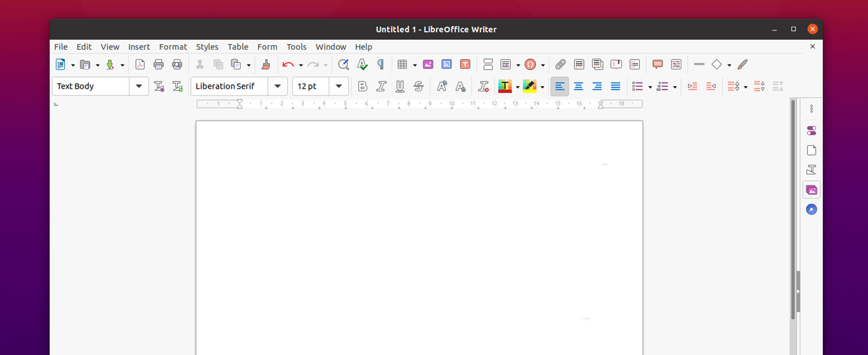Open the Basic Shapes dropdown arrow
The image size is (868, 355).
pos(729,65)
